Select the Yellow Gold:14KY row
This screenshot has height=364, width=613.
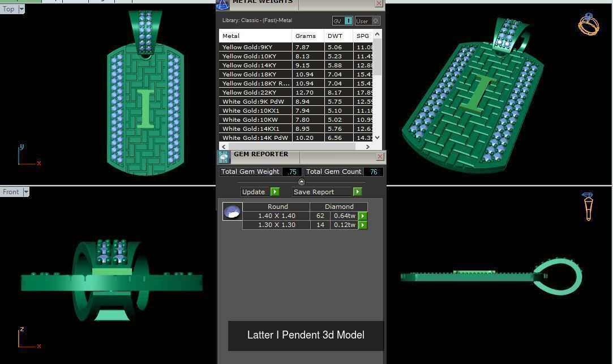tap(296, 65)
